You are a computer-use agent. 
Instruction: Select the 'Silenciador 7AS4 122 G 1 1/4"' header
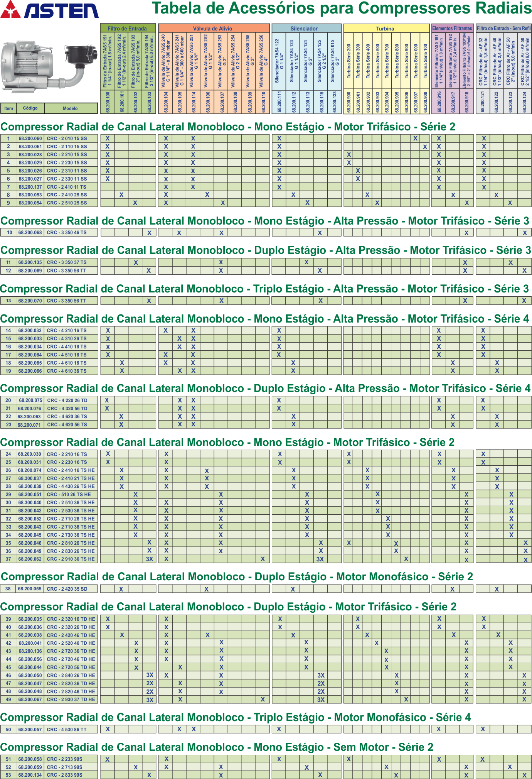[x=279, y=61]
